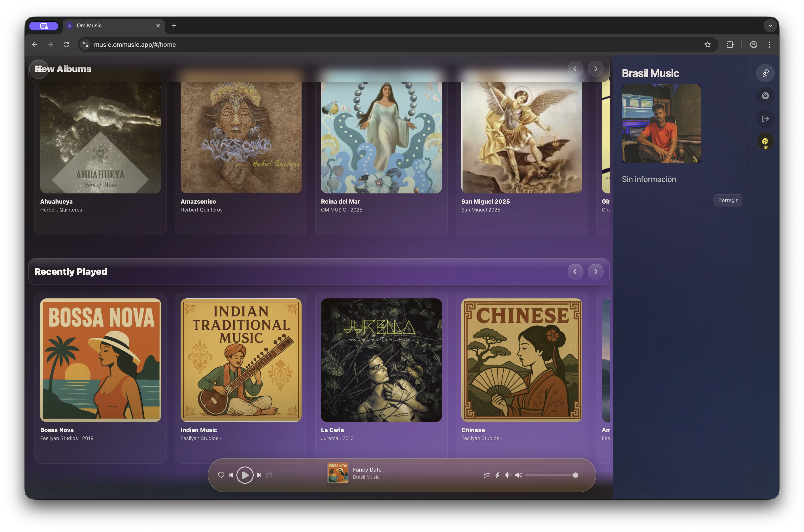Viewport: 804px width, 532px height.
Task: Mute volume with speaker icon
Action: coord(519,475)
